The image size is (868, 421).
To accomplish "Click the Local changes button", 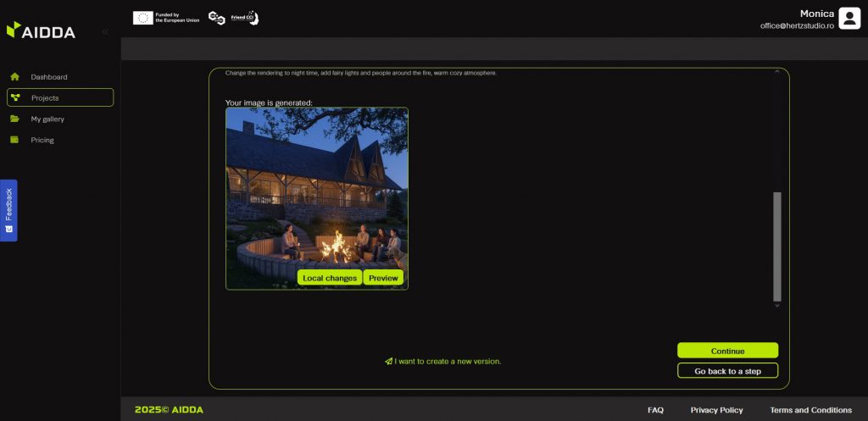I will tap(330, 278).
